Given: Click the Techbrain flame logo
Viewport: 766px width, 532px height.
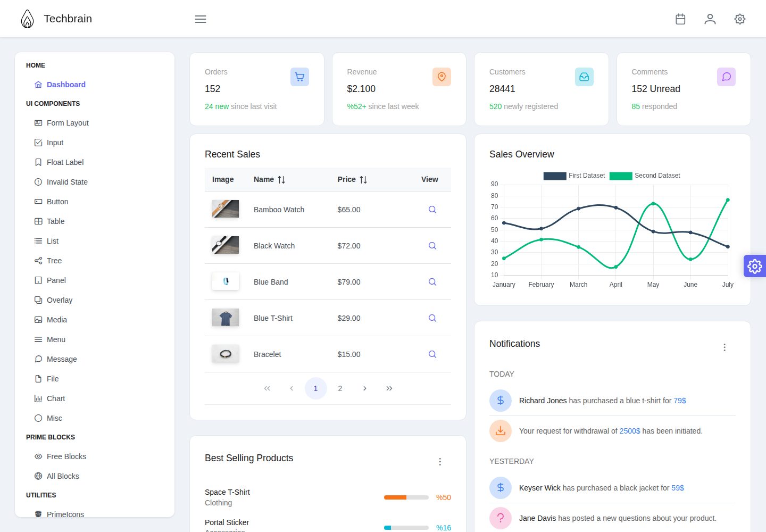Looking at the screenshot, I should tap(27, 19).
